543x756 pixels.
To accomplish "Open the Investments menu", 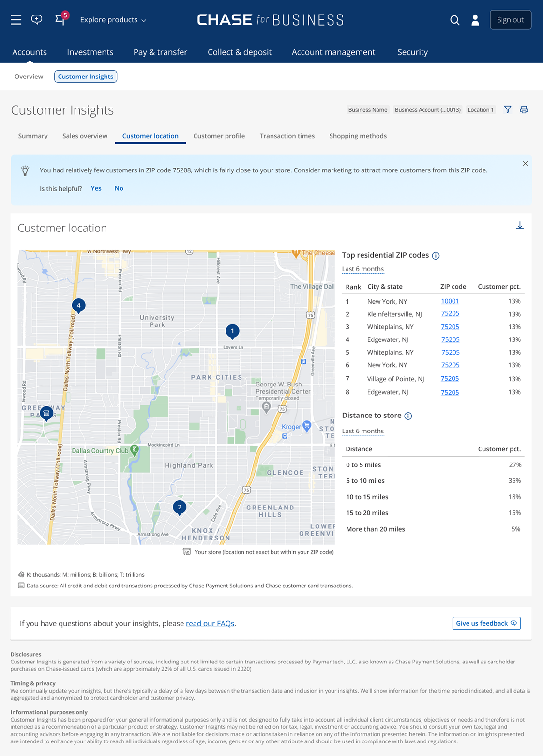I will coord(90,52).
